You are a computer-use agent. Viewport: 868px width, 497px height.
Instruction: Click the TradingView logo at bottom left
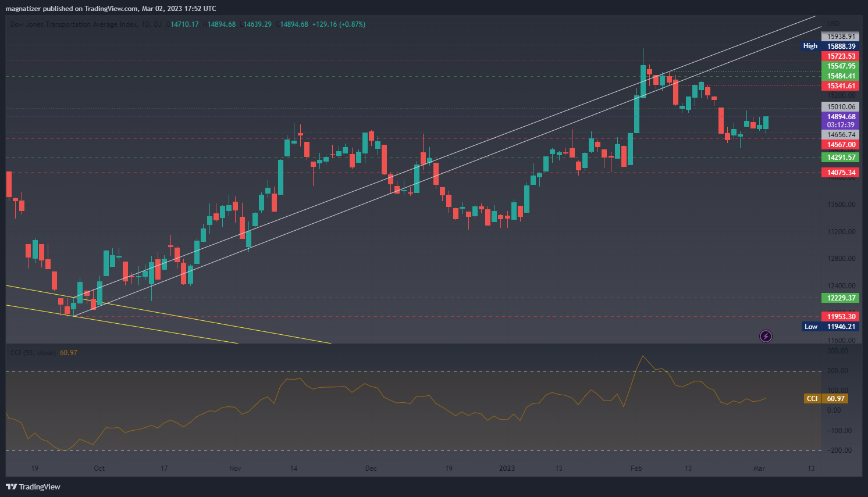coord(33,487)
